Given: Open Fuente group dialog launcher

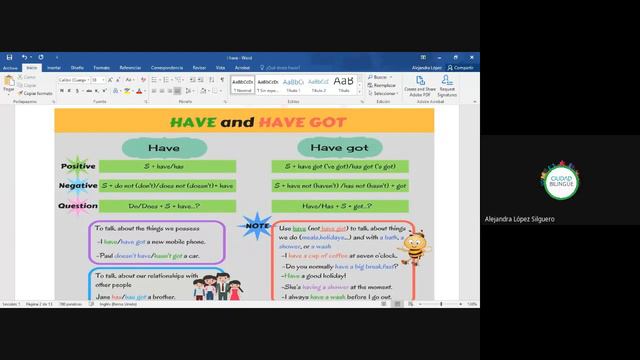Looking at the screenshot, I should [x=146, y=102].
